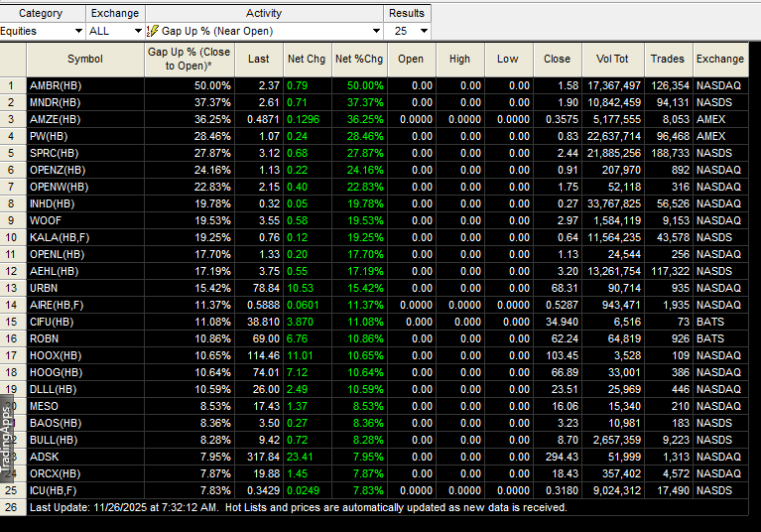Click the Low column header

click(508, 60)
